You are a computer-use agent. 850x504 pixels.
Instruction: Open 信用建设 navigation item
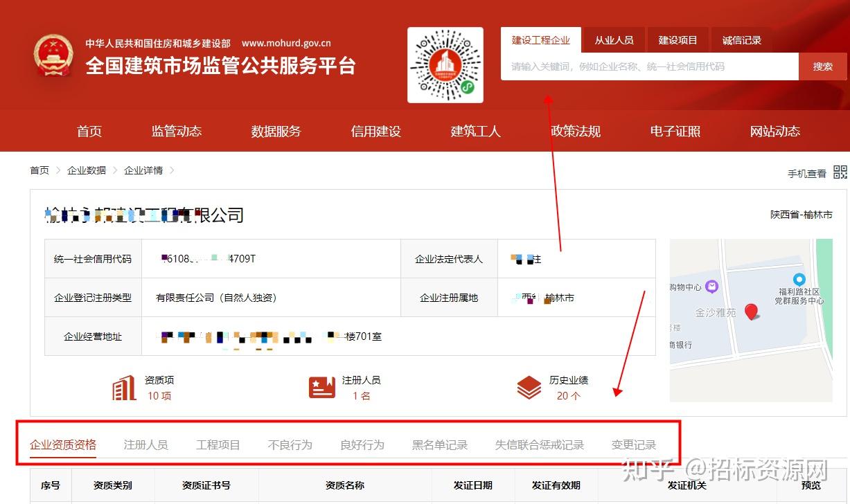click(x=376, y=132)
